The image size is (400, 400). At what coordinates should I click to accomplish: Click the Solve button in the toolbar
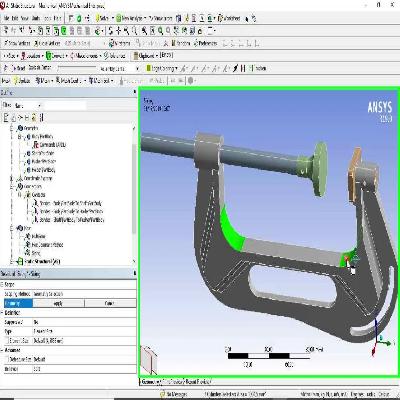pos(102,18)
